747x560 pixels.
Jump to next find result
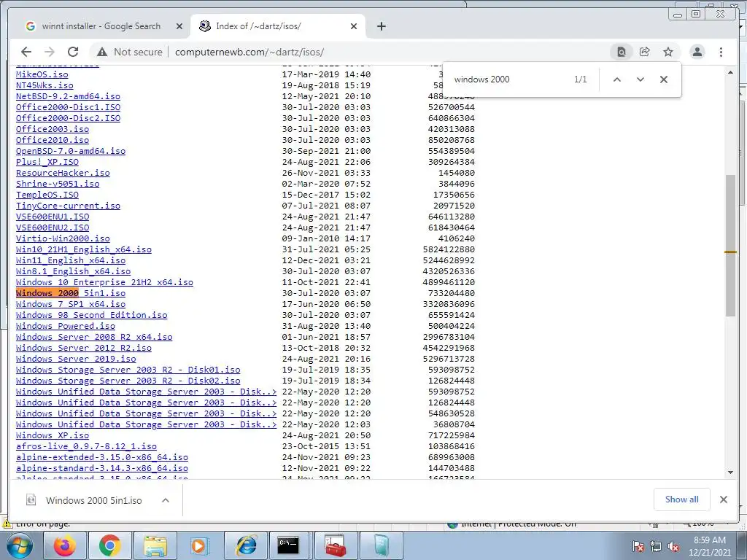coord(640,79)
